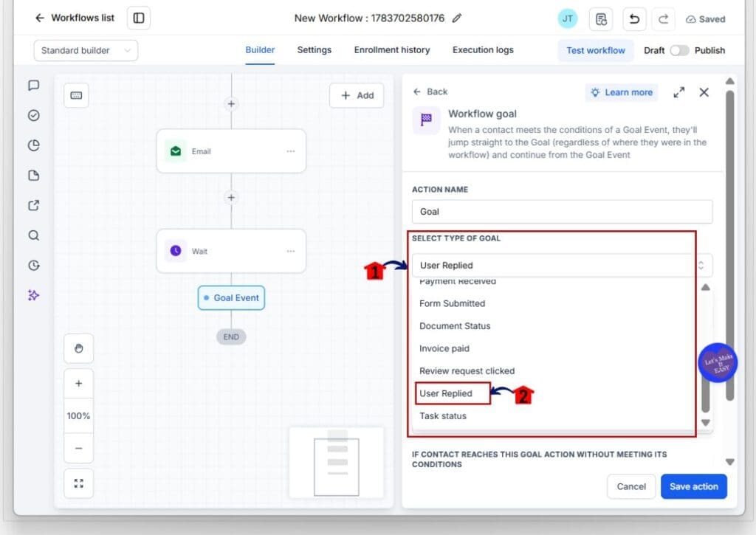Switch to the Settings tab
The image size is (756, 535).
pyautogui.click(x=315, y=50)
